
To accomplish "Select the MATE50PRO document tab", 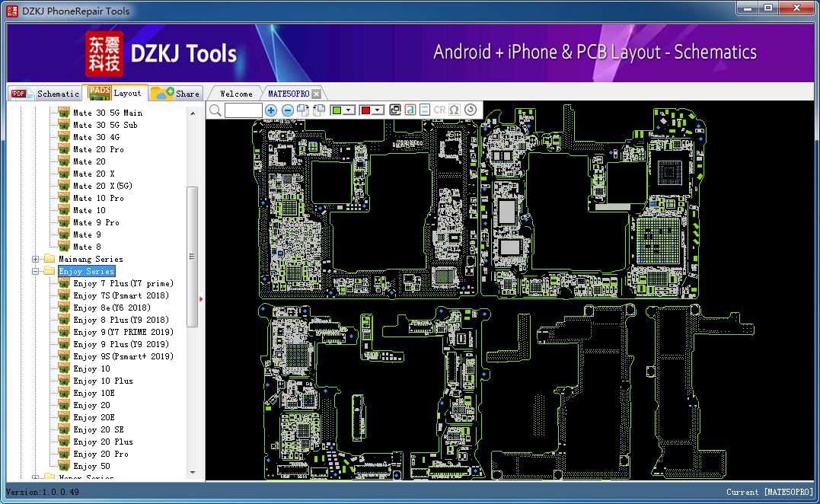I will point(289,94).
